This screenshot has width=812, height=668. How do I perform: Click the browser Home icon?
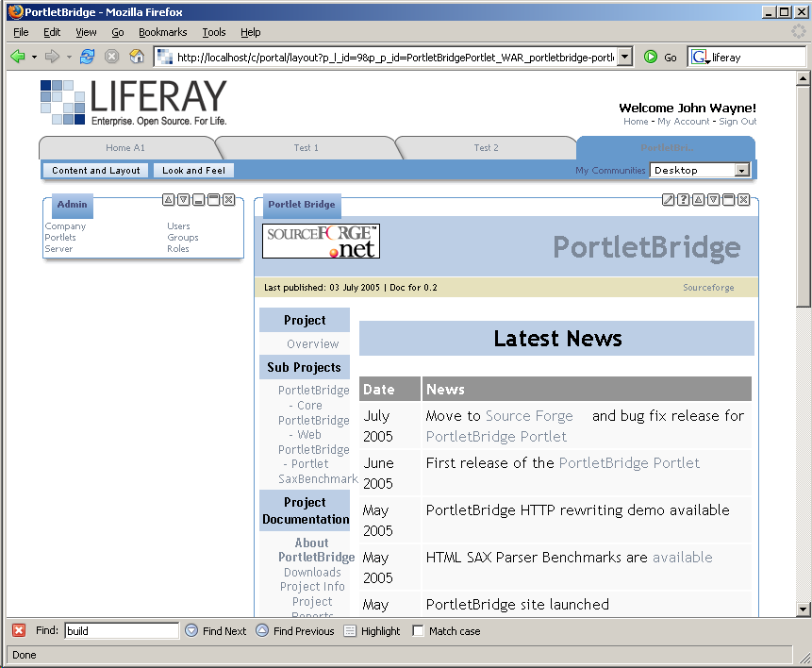[x=137, y=57]
